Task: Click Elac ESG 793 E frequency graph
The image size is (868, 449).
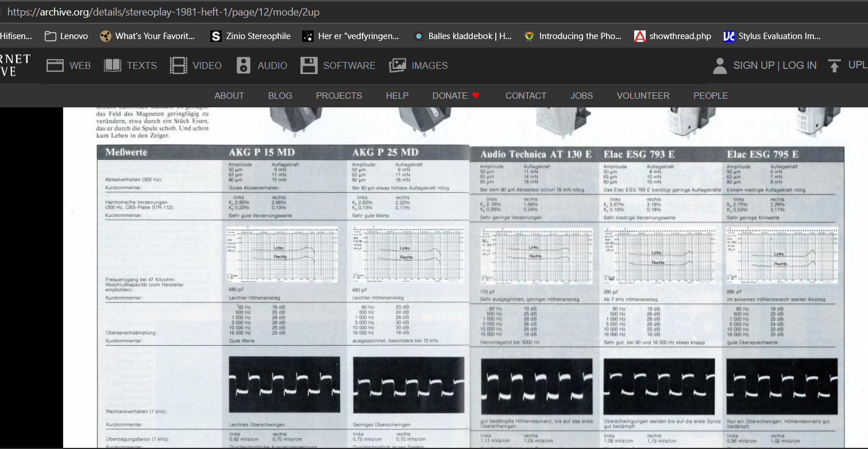Action: (x=659, y=256)
